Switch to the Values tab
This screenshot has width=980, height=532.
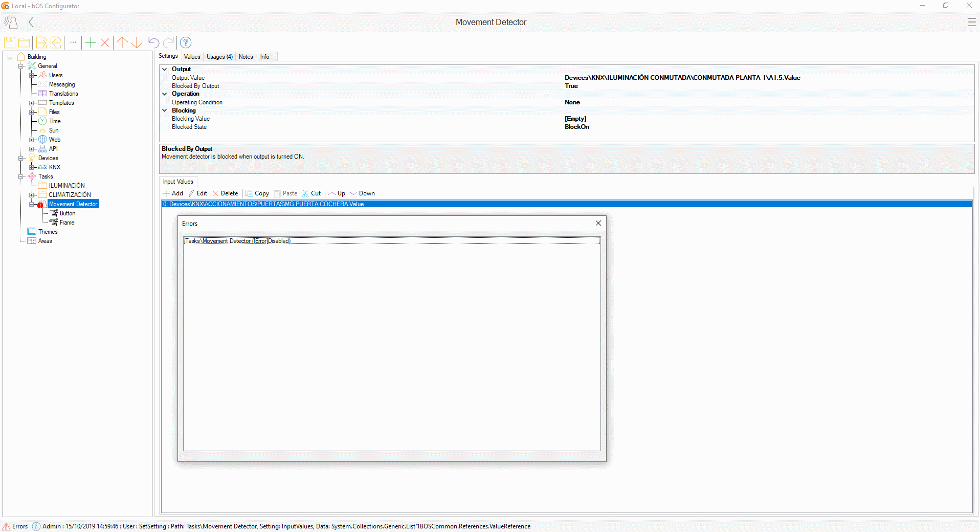(x=192, y=57)
